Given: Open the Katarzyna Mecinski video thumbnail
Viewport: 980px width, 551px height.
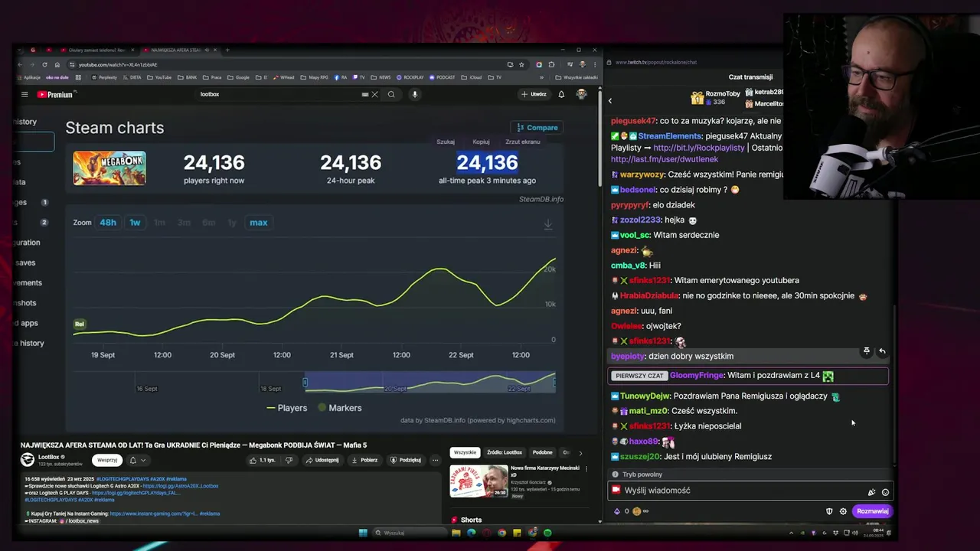Looking at the screenshot, I should click(479, 481).
